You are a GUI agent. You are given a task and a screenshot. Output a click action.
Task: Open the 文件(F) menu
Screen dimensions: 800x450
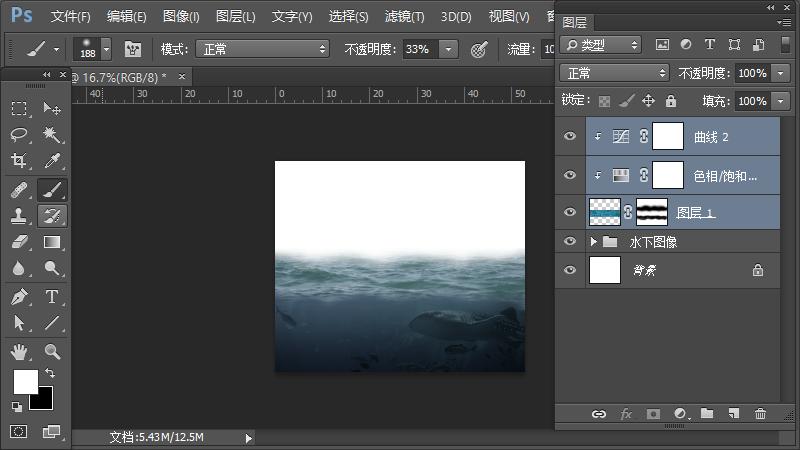(70, 16)
